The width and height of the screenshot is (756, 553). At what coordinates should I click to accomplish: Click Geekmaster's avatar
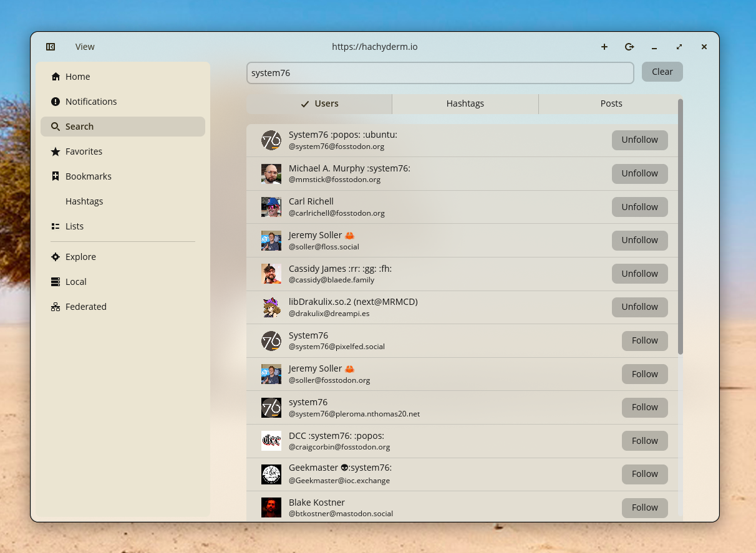point(271,474)
